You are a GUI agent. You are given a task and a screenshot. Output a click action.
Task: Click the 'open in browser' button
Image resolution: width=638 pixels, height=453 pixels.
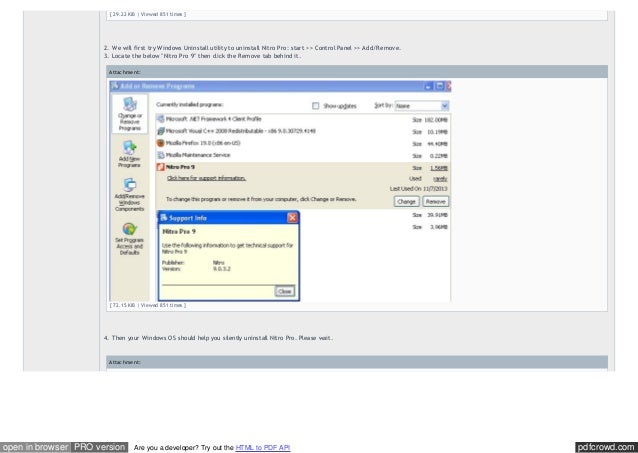(x=35, y=447)
